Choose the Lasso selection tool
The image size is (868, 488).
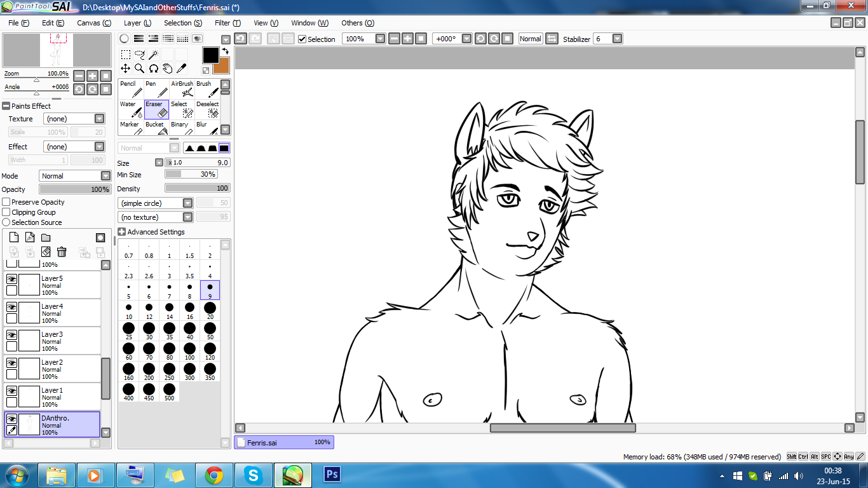coord(140,55)
